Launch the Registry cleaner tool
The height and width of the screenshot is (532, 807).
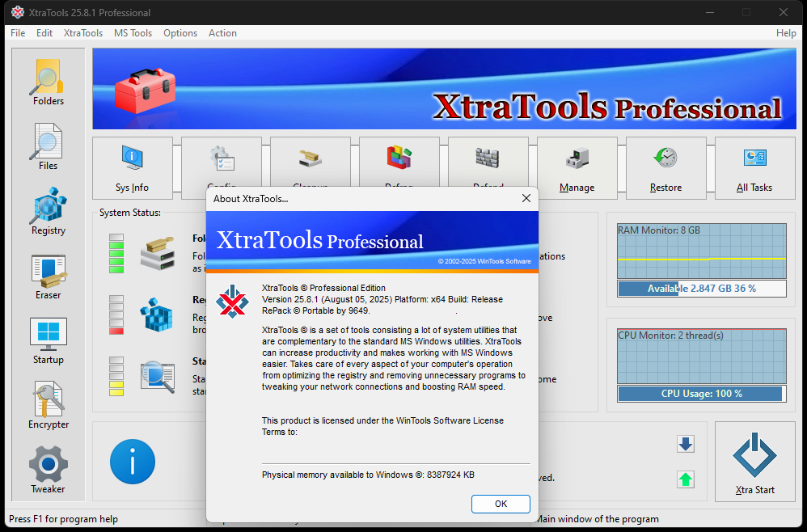click(49, 212)
